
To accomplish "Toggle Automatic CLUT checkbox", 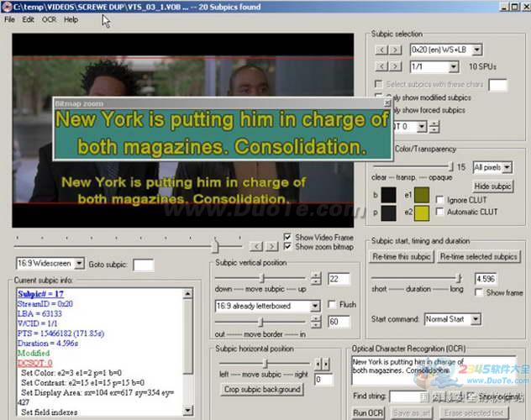I will click(439, 212).
